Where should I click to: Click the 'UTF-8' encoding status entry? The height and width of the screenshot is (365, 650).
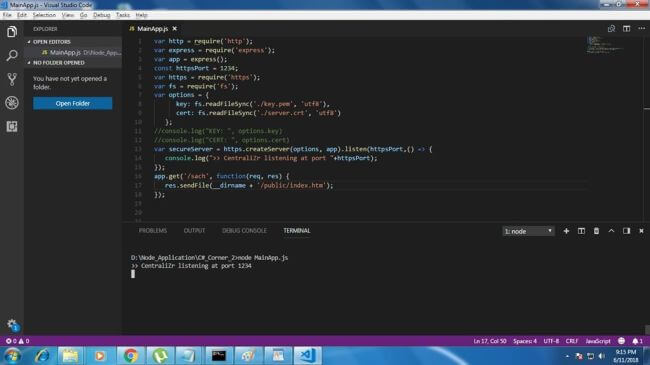coord(551,341)
